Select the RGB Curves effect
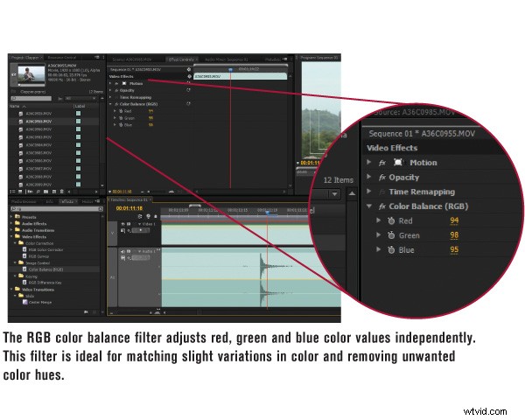 coord(38,256)
